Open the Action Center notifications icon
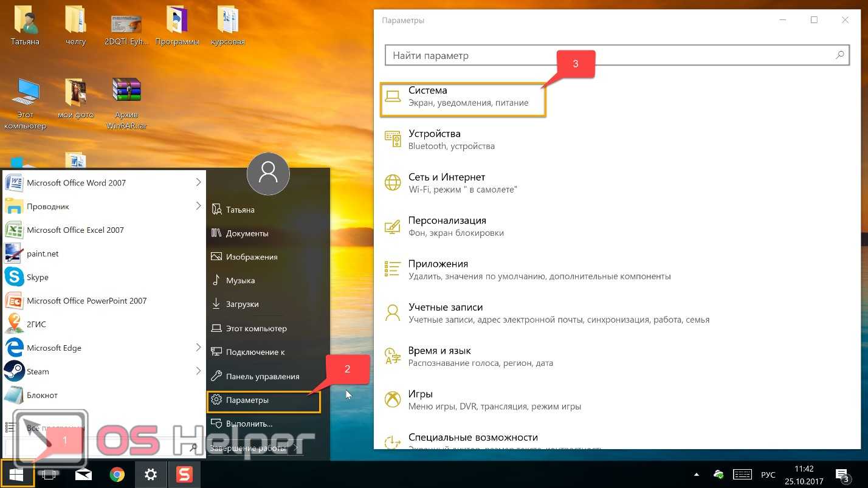 tap(842, 475)
